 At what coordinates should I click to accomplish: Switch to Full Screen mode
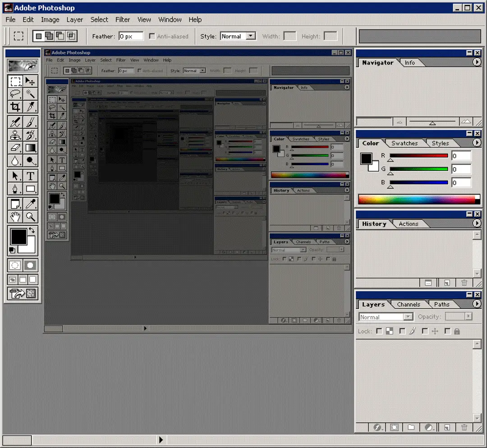click(32, 279)
